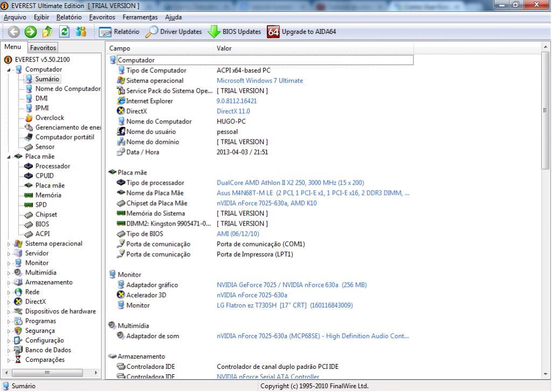Viewport: 552px width, 392px height.
Task: Open the Favoritos menu in menu bar
Action: (102, 17)
